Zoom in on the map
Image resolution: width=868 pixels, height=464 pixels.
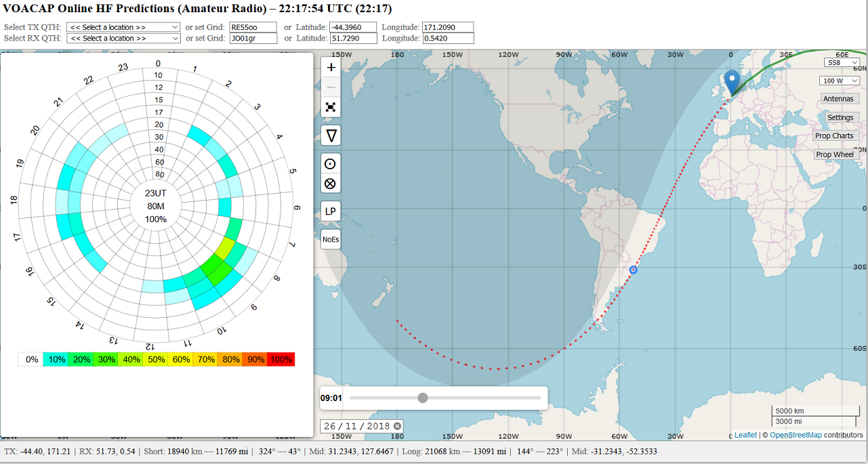(x=331, y=67)
